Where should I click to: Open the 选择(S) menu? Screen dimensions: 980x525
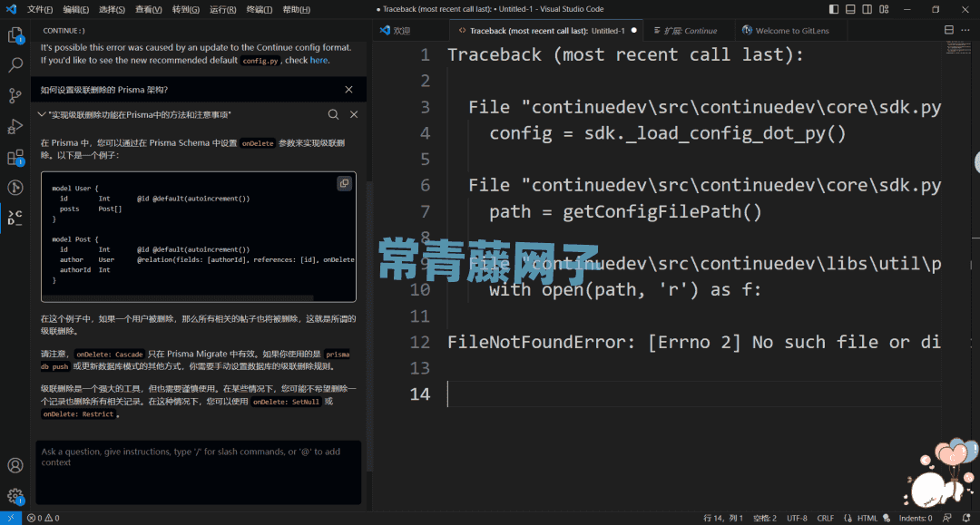click(112, 9)
